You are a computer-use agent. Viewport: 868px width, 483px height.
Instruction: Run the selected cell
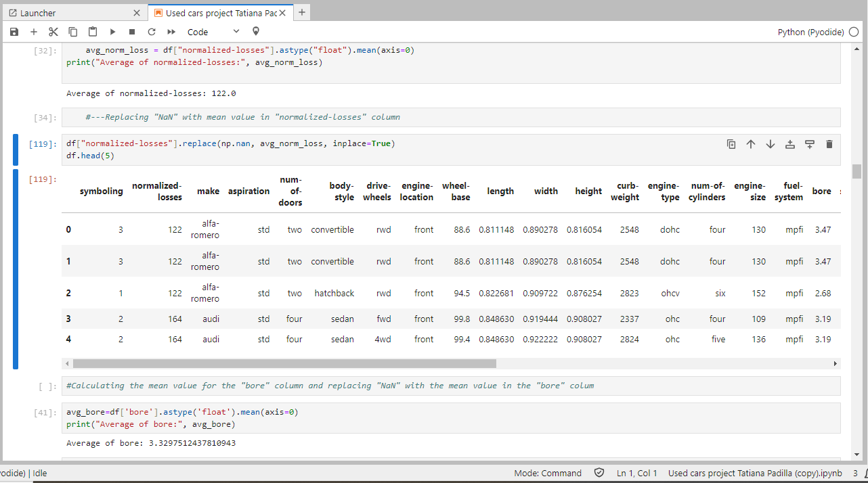coord(112,32)
